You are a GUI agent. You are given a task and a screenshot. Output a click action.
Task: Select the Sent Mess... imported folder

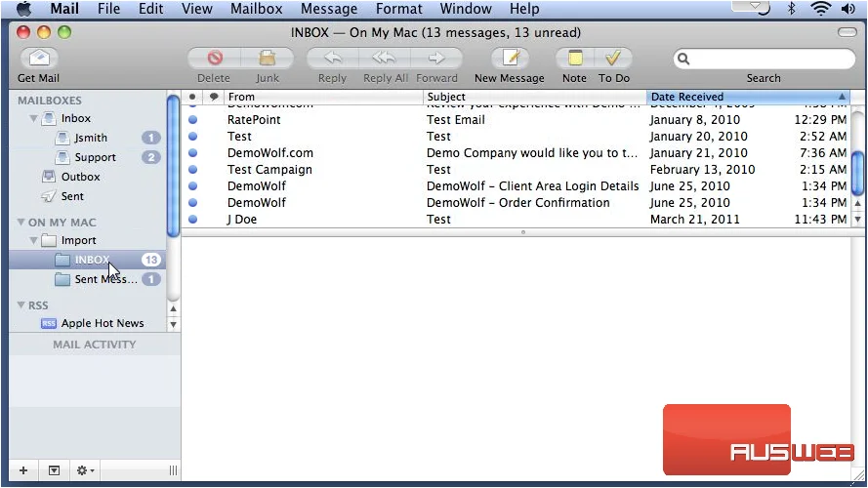tap(87, 279)
